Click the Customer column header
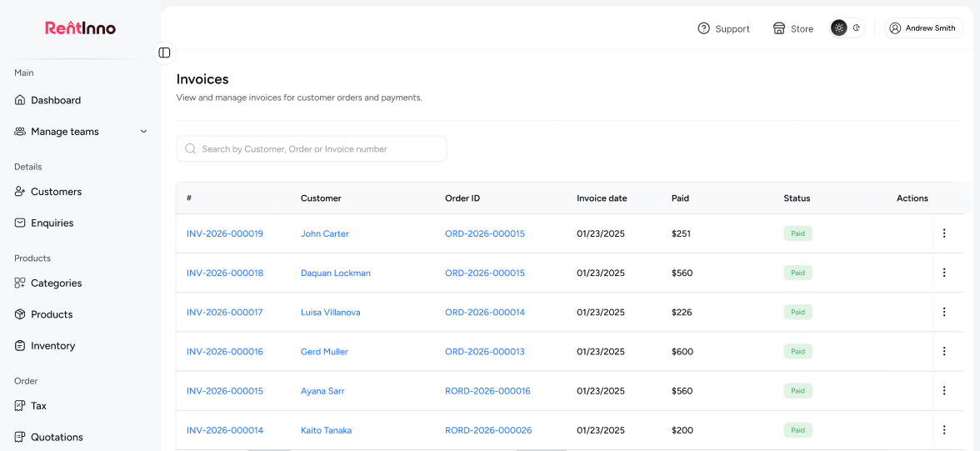 click(x=322, y=198)
